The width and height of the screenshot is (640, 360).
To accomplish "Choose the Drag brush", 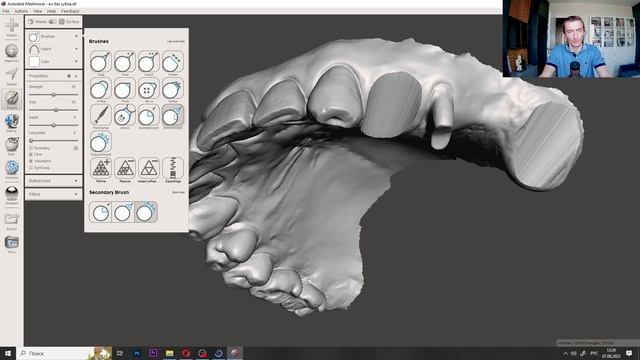I will tap(100, 62).
